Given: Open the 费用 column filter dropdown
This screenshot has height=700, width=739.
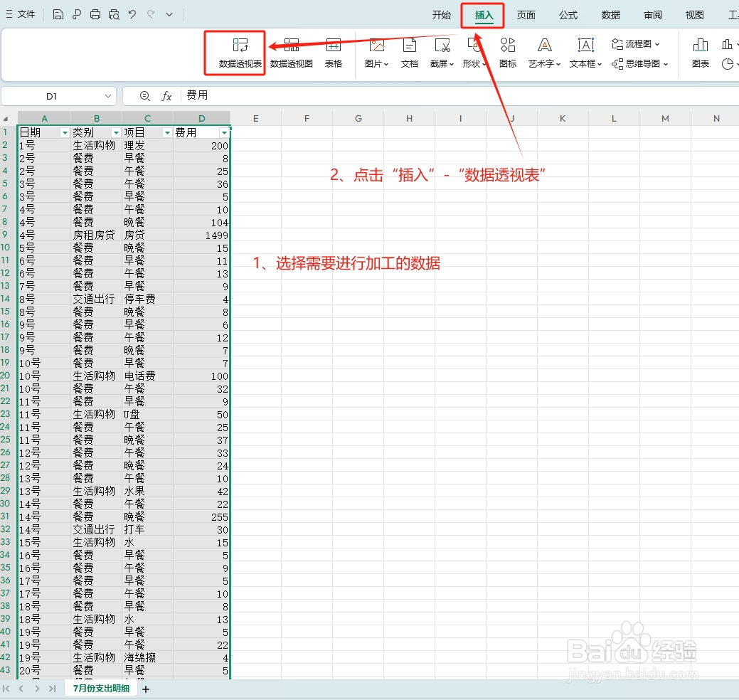Looking at the screenshot, I should pos(225,132).
